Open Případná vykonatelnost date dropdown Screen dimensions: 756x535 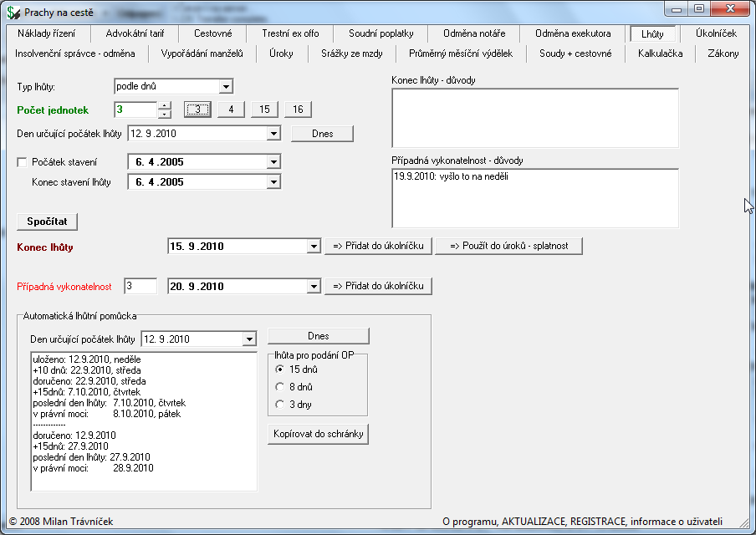(x=314, y=286)
